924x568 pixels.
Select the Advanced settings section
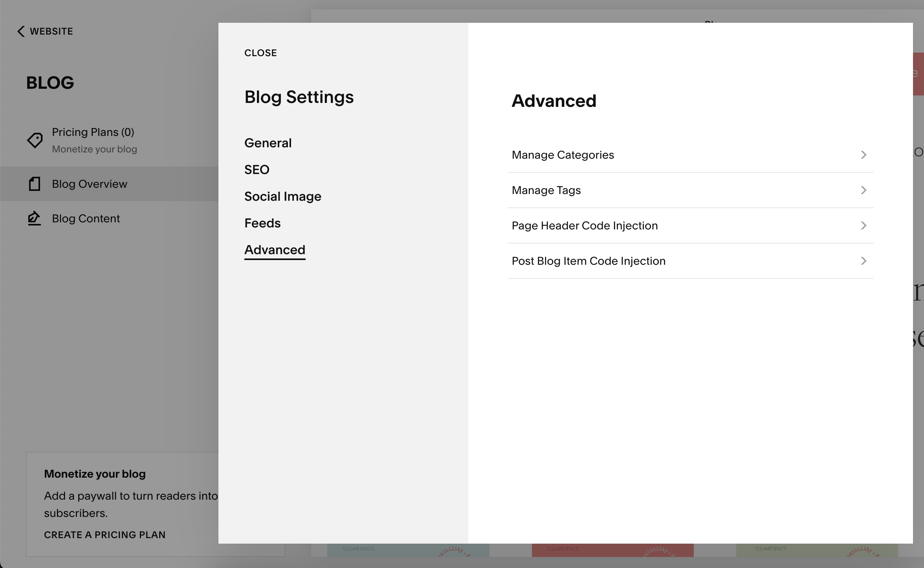point(275,249)
